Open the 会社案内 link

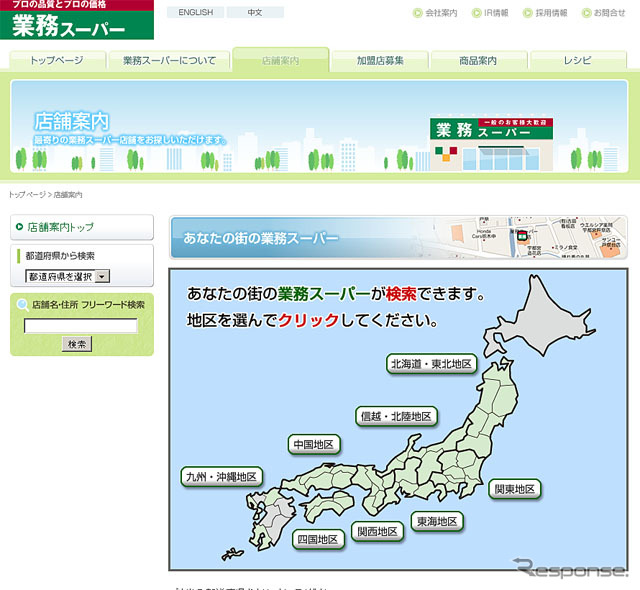(x=441, y=13)
